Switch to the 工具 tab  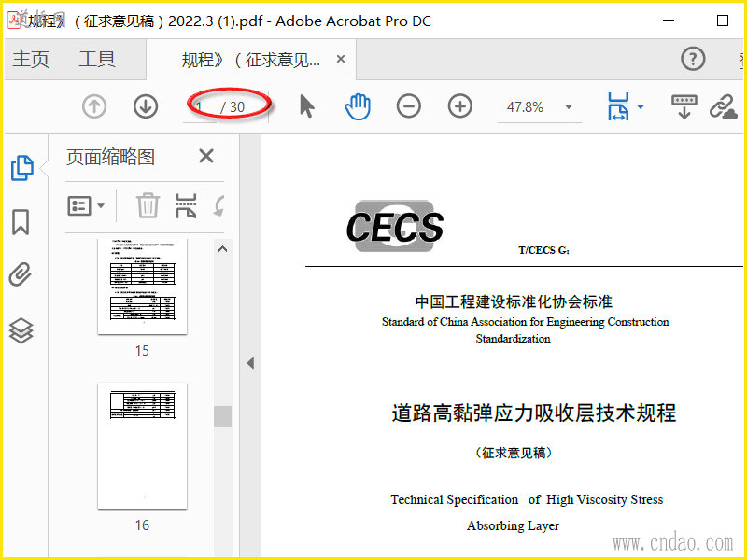click(x=97, y=59)
